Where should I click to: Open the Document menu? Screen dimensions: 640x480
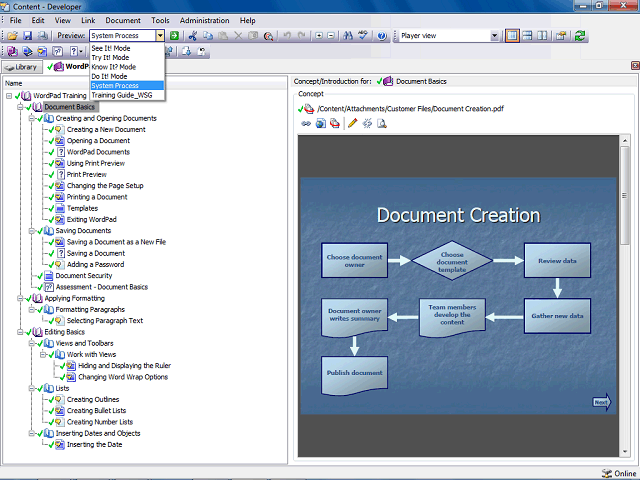coord(123,20)
